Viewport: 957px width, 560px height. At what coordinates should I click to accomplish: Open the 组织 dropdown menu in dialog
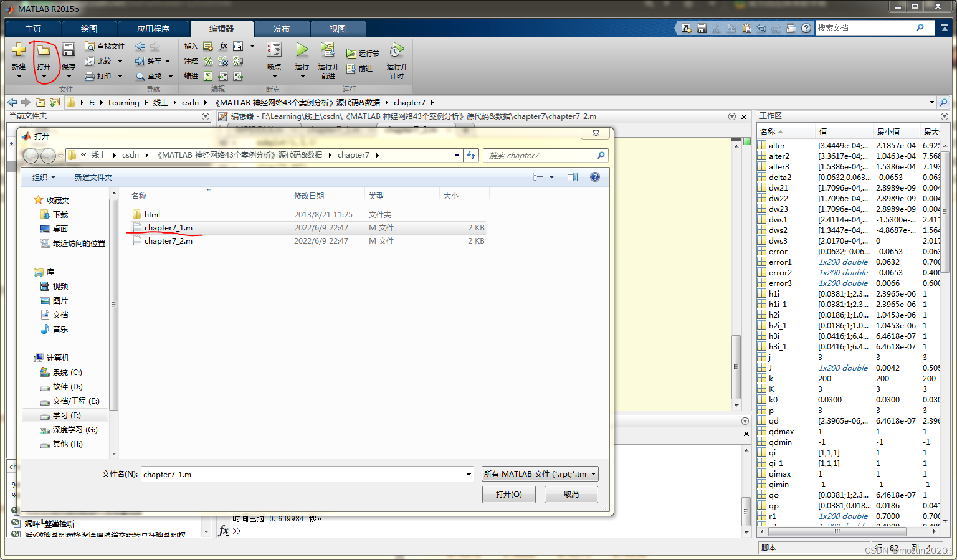click(44, 178)
